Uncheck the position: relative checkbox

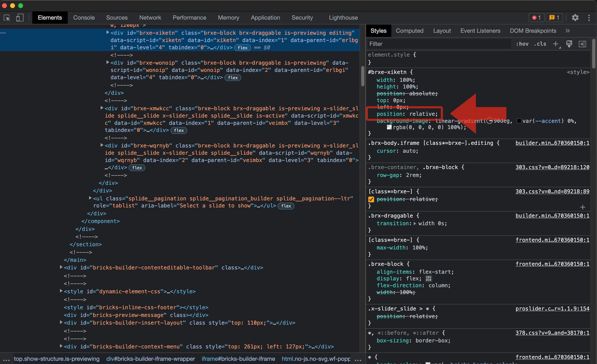(x=371, y=199)
